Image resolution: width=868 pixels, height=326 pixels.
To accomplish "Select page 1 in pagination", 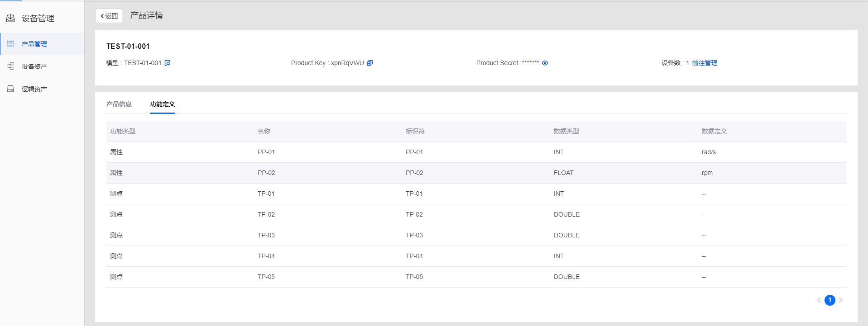I will pos(830,300).
